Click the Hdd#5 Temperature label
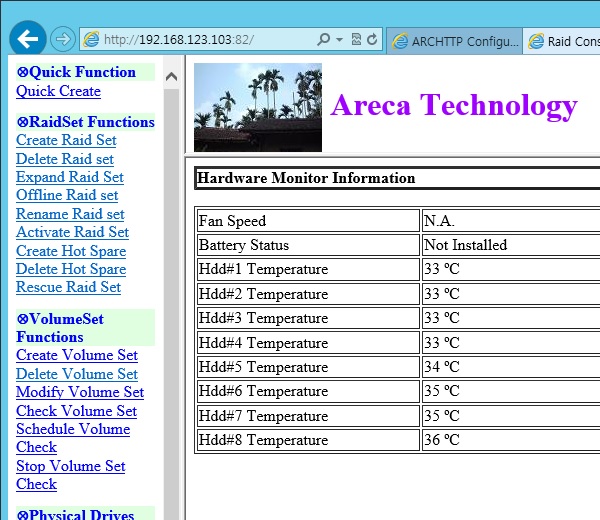 [263, 367]
